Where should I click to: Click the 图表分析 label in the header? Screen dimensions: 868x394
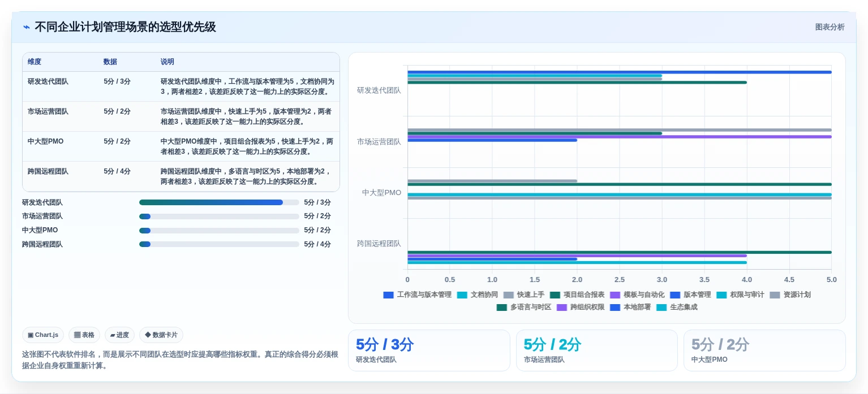coord(830,27)
